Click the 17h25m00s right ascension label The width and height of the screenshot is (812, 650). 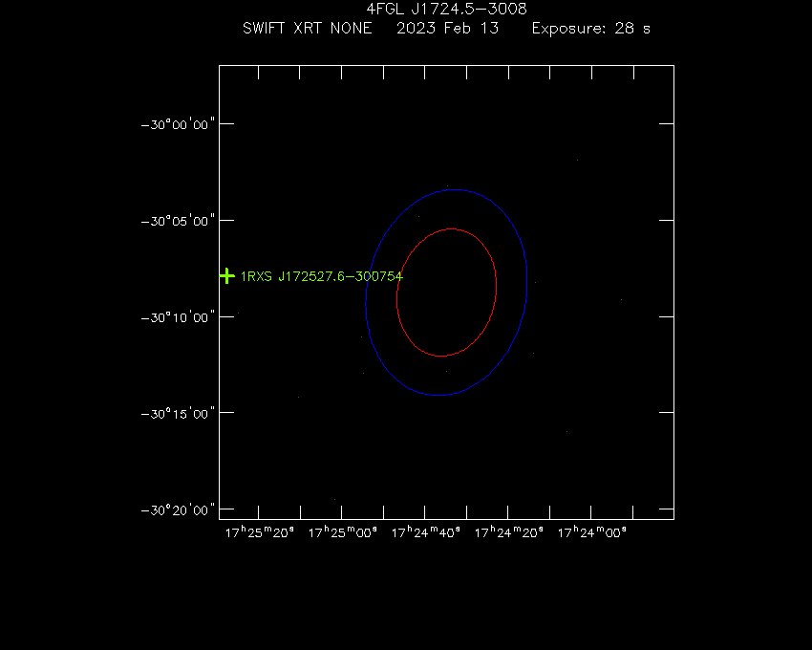tap(342, 532)
